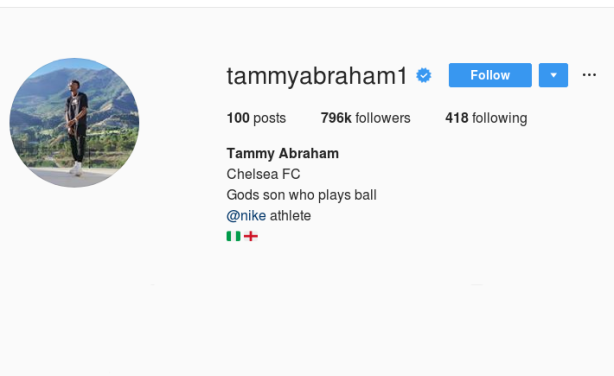This screenshot has height=376, width=614.
Task: Click the bold '796k' number
Action: (x=336, y=118)
